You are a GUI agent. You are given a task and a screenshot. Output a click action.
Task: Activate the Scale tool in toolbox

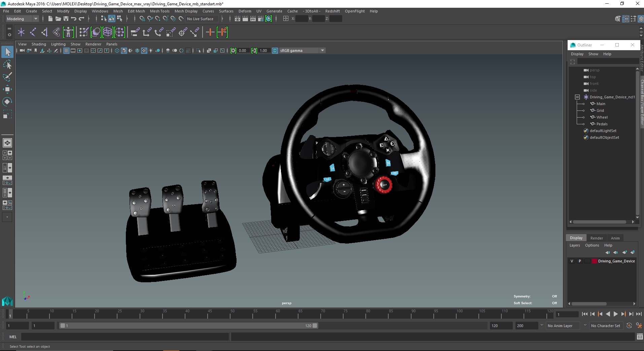click(x=7, y=114)
